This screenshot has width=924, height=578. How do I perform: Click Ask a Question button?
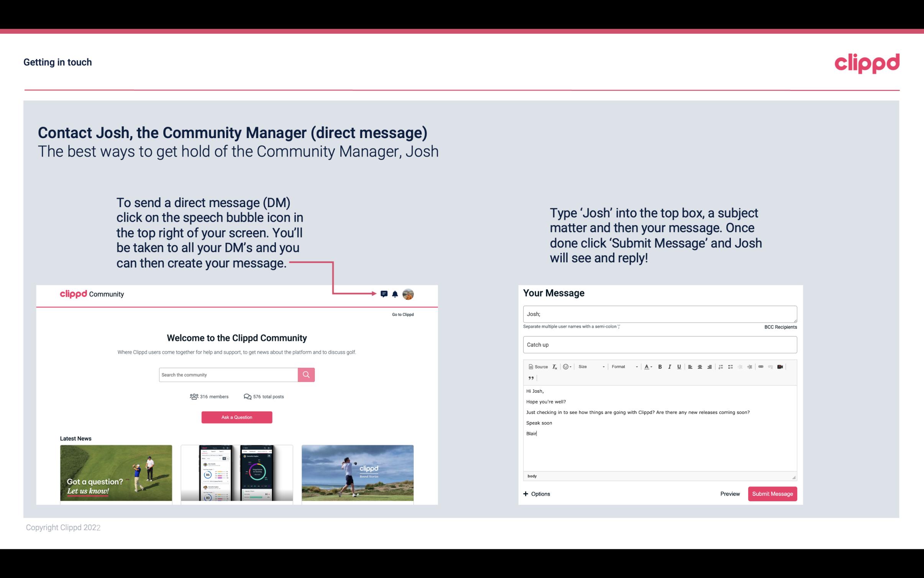237,417
